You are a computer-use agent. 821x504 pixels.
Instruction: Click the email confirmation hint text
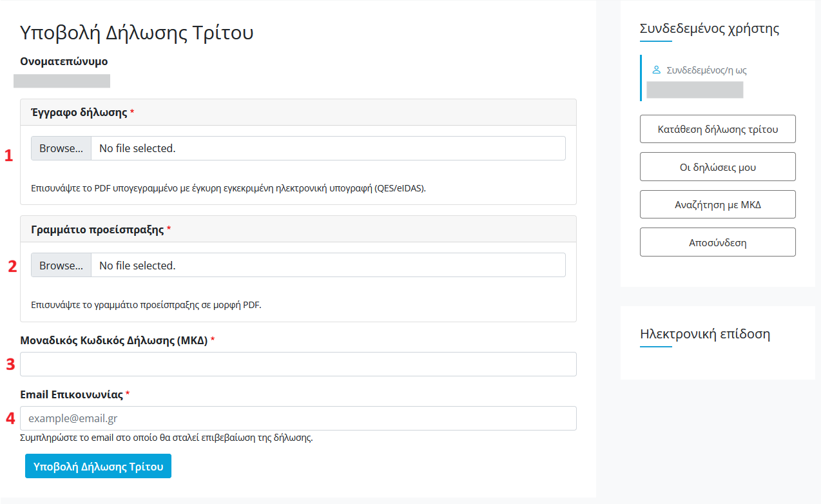point(166,438)
